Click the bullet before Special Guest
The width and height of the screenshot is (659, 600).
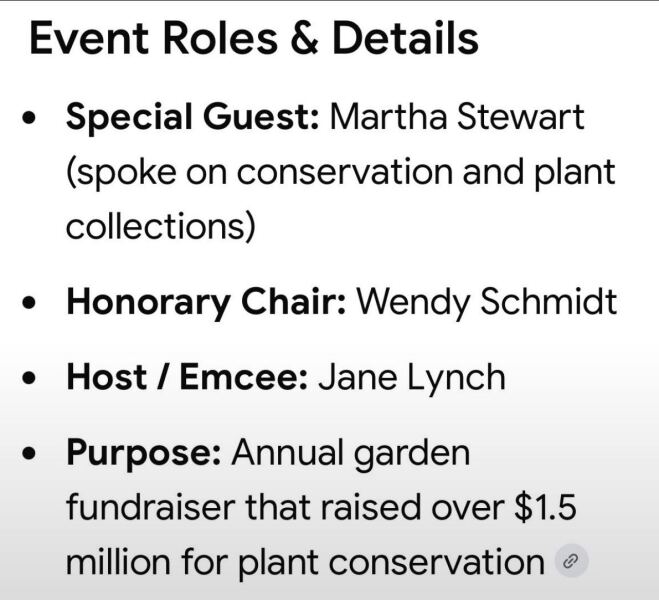click(29, 118)
